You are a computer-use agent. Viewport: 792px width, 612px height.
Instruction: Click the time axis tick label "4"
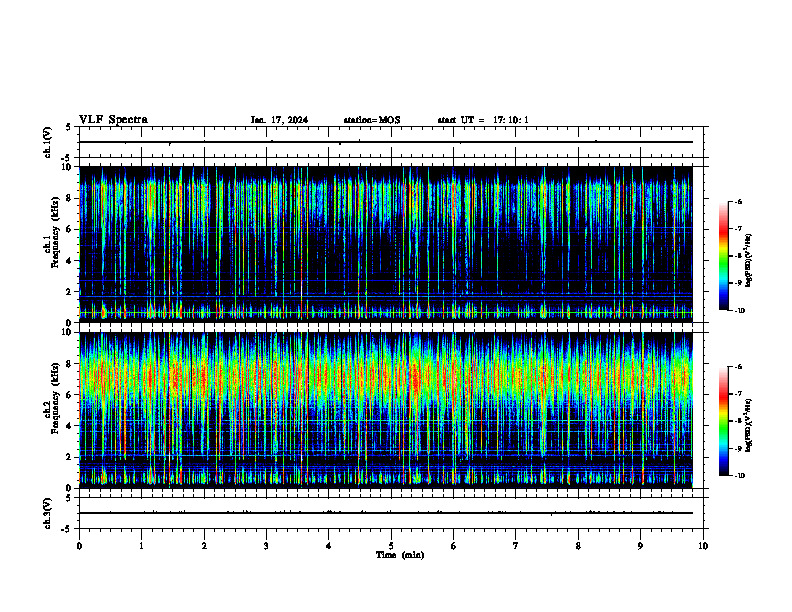click(x=329, y=546)
